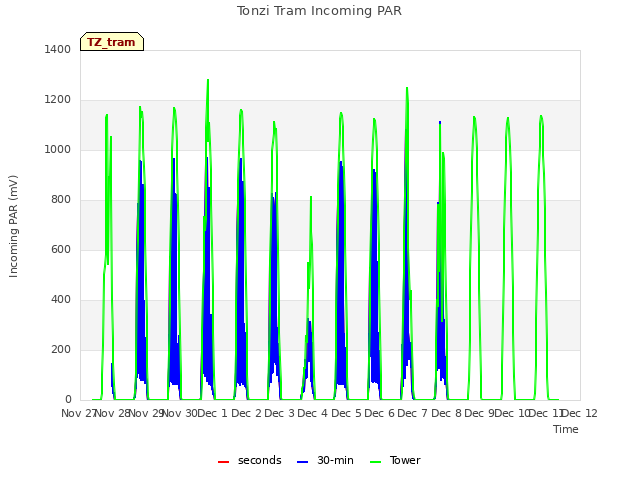Viewport: 640px width, 480px height.
Task: Click the chart title Tonzi Tram Incoming PAR
Action: point(319,11)
